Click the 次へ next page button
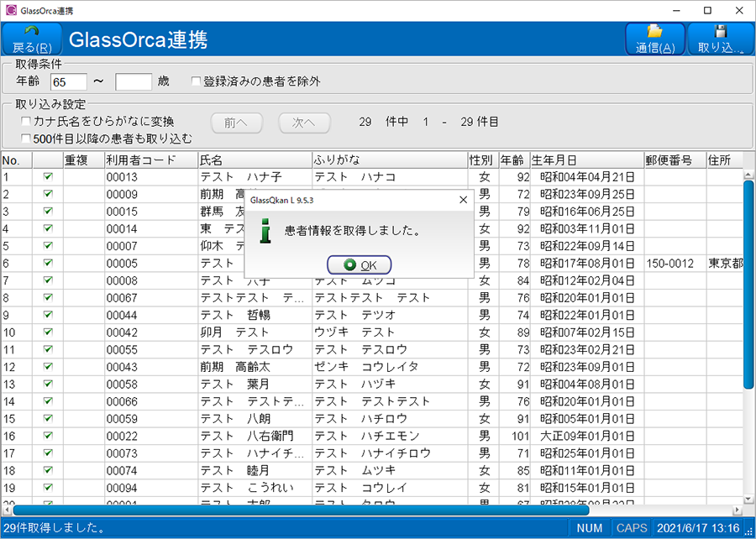This screenshot has width=756, height=539. tap(304, 123)
